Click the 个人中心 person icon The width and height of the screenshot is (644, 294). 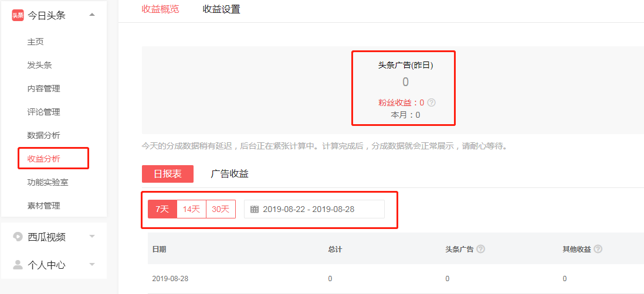tap(18, 265)
